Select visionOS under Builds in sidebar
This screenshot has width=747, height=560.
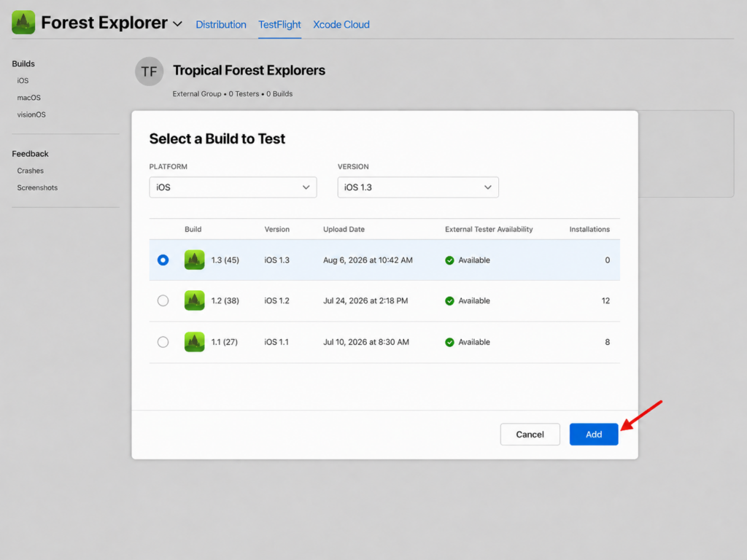click(31, 114)
